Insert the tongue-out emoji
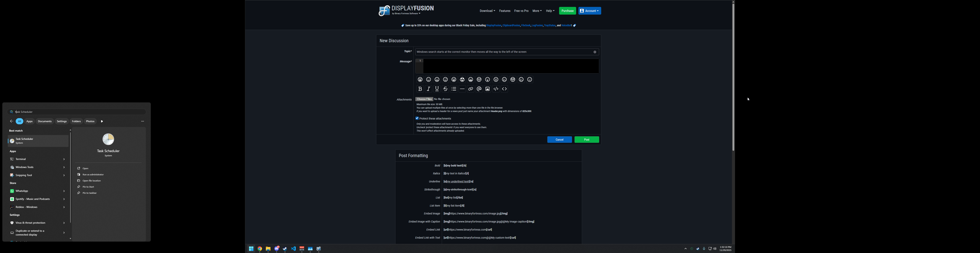The width and height of the screenshot is (980, 253). 437,80
